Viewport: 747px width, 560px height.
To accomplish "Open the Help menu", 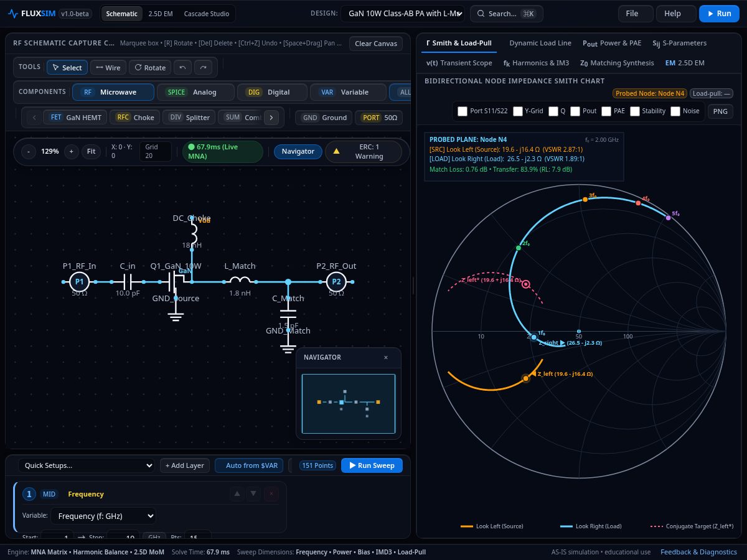I will (676, 14).
